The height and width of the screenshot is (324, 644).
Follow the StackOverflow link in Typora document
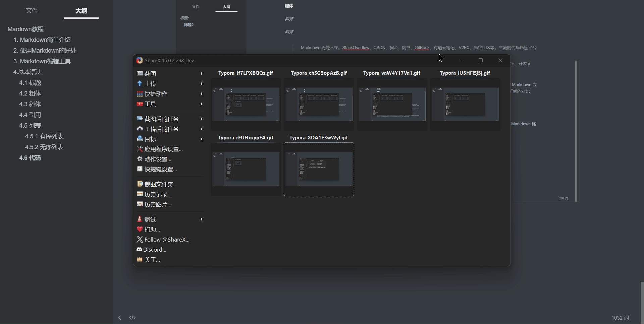356,48
